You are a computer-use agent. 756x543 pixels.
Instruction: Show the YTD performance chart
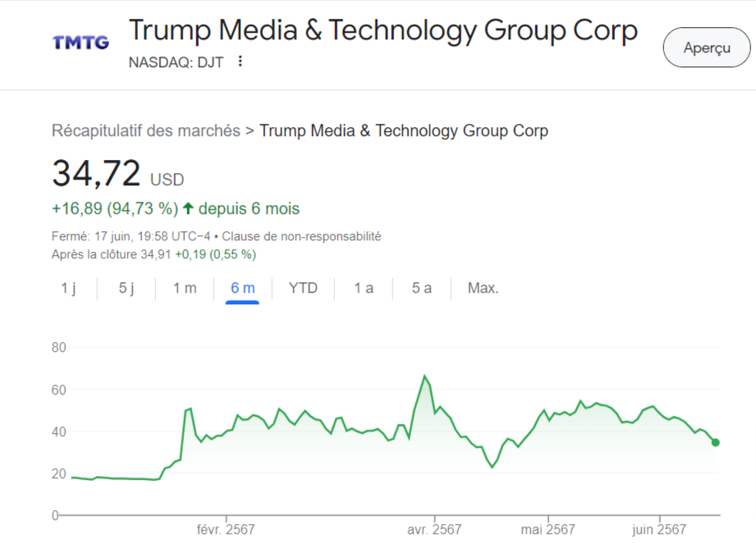coord(302,288)
